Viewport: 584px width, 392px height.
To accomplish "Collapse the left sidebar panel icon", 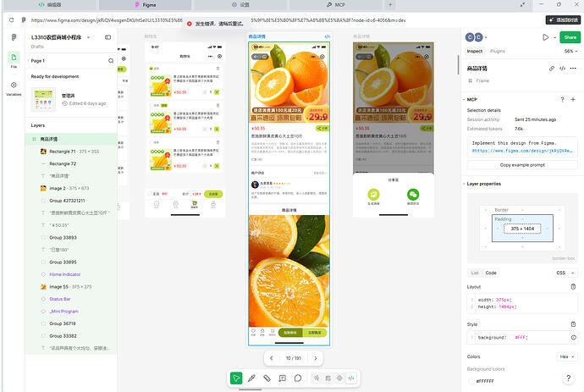I will pyautogui.click(x=108, y=37).
